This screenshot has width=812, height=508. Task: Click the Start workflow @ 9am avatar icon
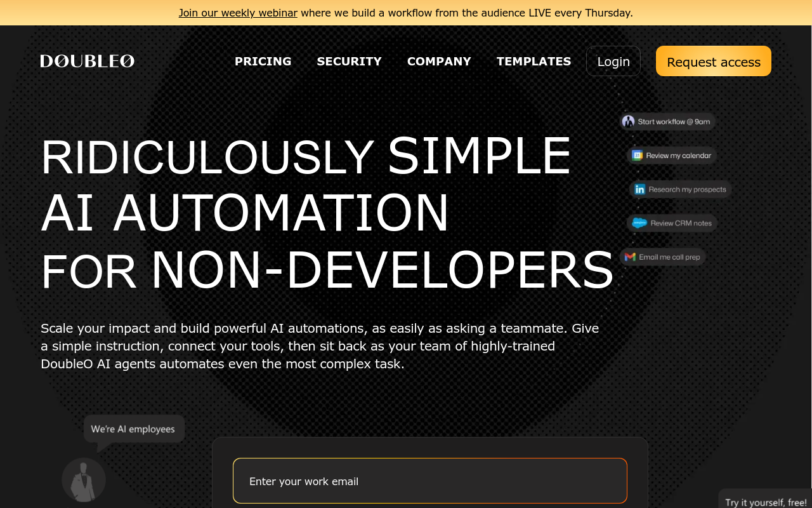[x=629, y=121]
